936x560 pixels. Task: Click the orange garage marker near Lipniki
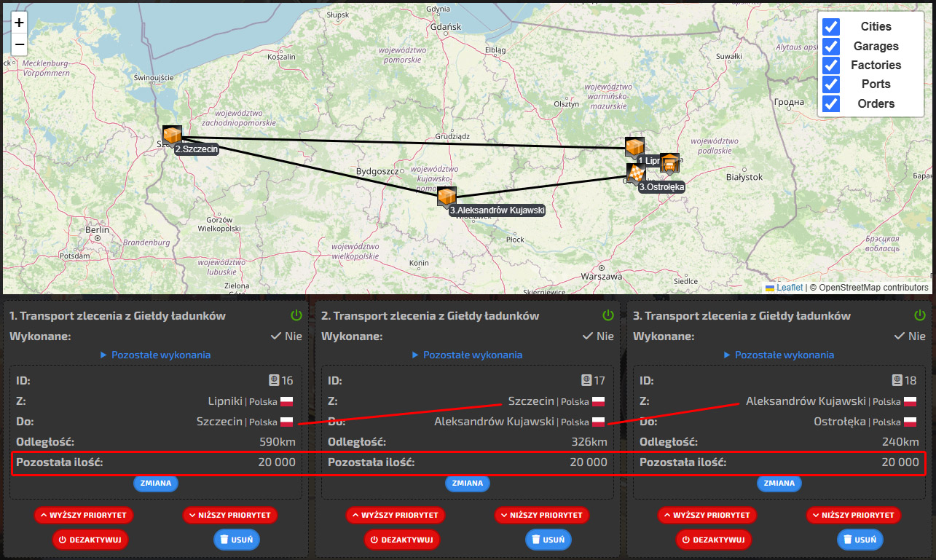coord(669,163)
